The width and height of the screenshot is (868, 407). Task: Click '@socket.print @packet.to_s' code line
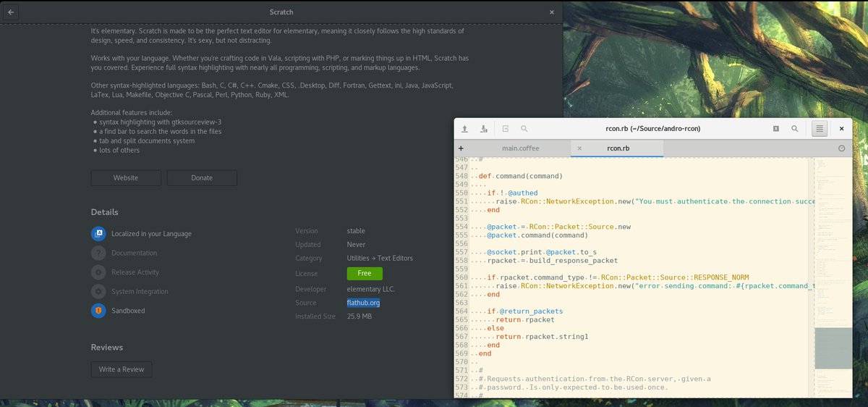[x=541, y=252]
